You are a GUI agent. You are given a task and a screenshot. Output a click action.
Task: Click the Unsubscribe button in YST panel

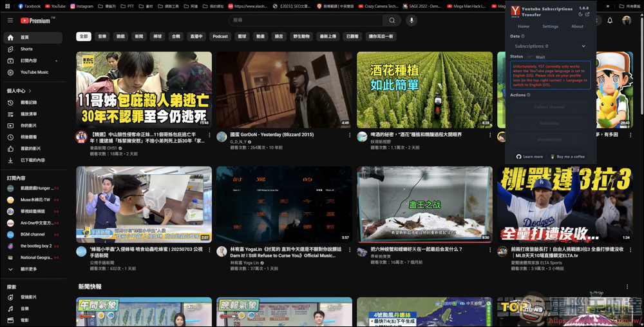click(549, 139)
